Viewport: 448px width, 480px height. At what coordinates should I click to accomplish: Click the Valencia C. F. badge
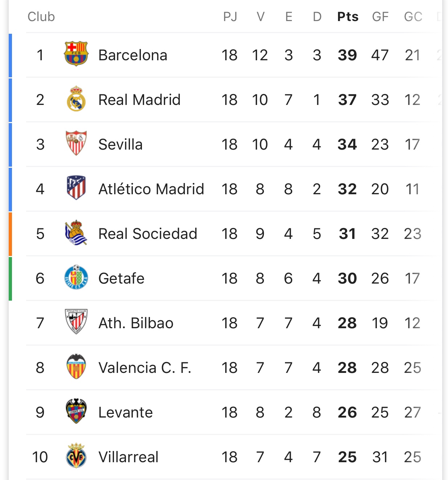coord(76,366)
